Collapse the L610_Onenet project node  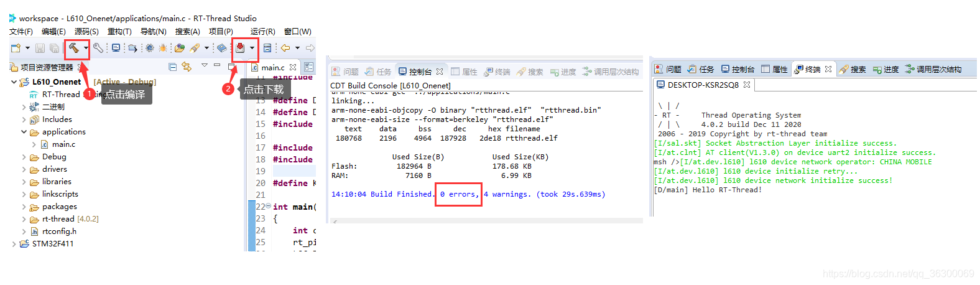[14, 82]
